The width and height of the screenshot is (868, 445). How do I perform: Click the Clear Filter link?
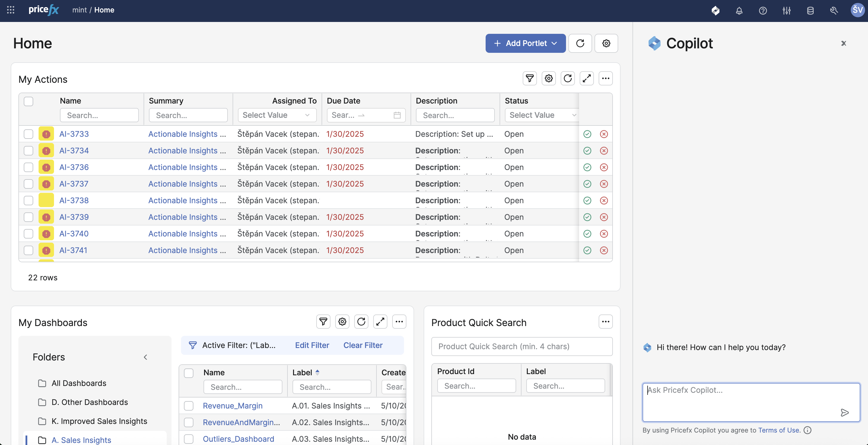tap(363, 345)
